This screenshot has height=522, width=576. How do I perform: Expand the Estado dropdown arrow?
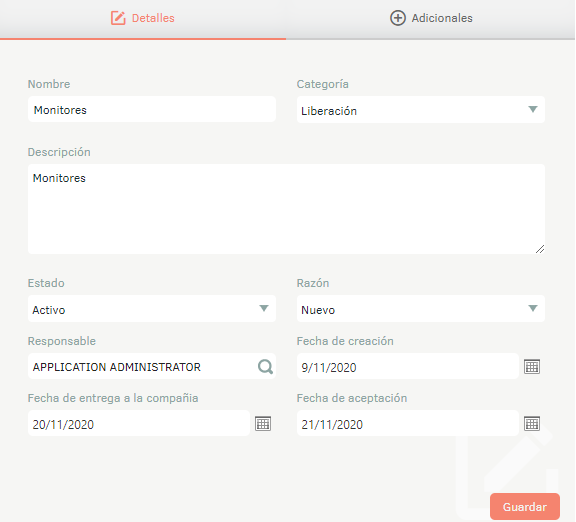tap(264, 308)
